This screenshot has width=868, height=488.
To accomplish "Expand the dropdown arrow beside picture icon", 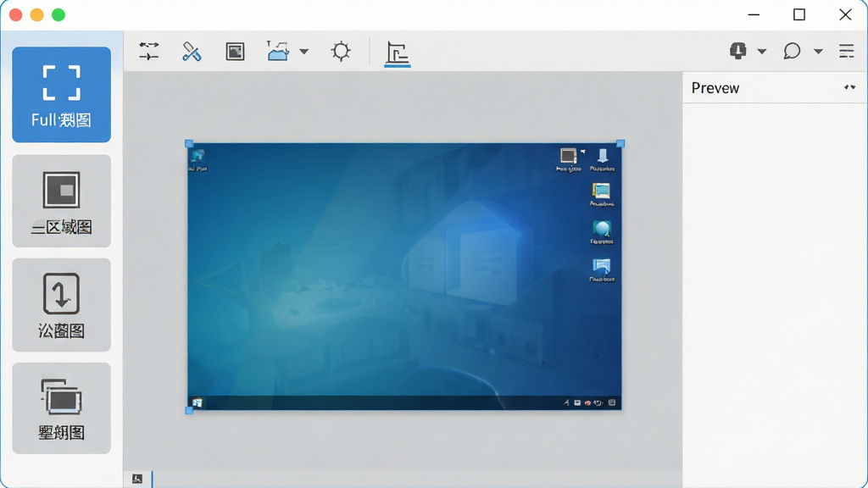I will [x=304, y=52].
